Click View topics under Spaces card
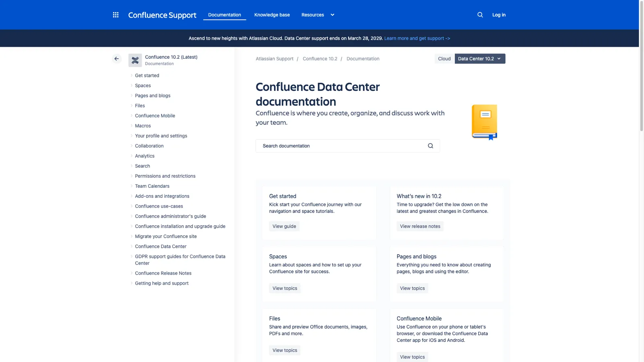 [x=285, y=288]
